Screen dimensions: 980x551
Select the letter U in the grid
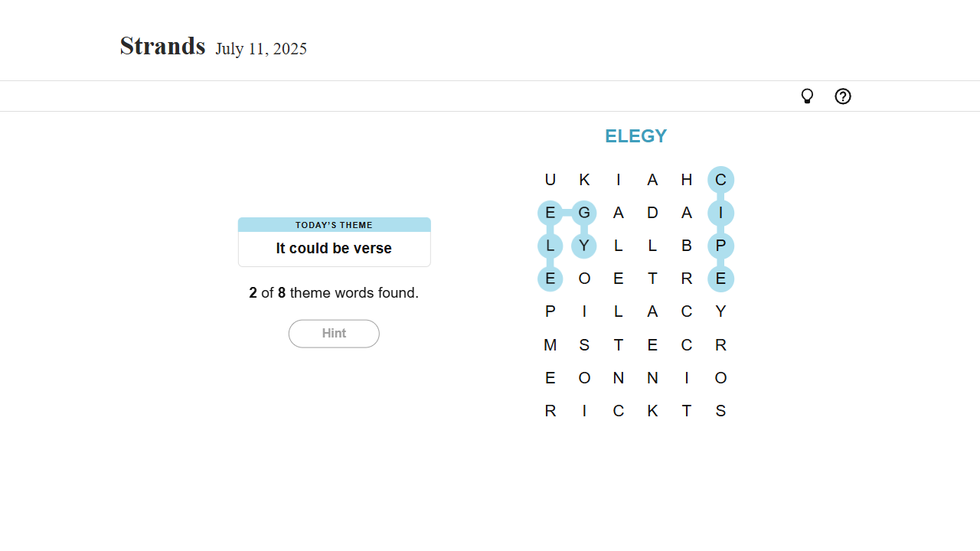point(550,180)
